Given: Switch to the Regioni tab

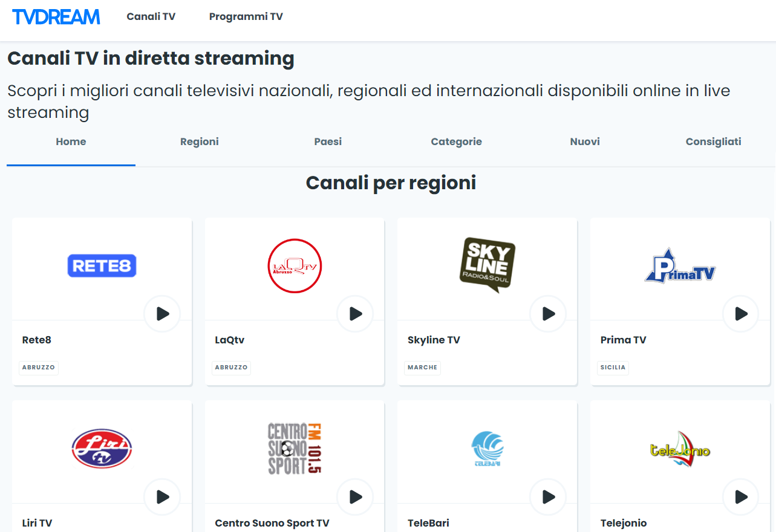Looking at the screenshot, I should [x=199, y=141].
